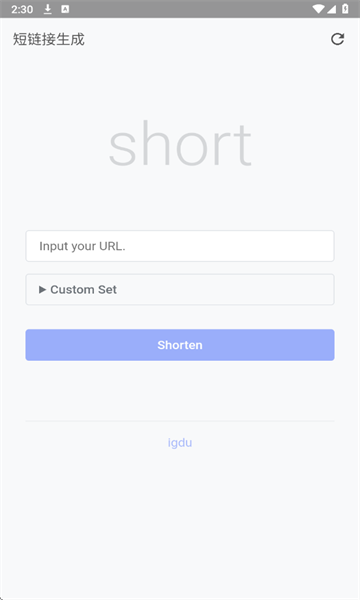Tap the refresh icon in the header
Image resolution: width=360 pixels, height=600 pixels.
point(337,39)
